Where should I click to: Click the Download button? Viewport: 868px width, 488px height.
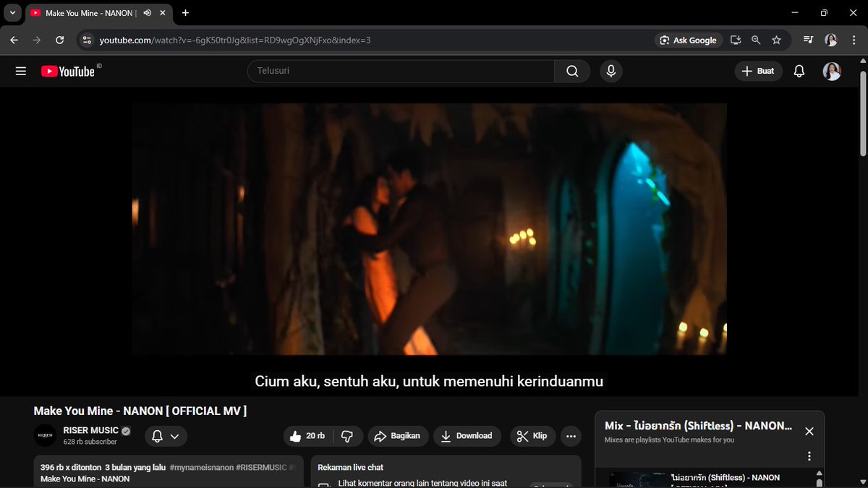(x=467, y=436)
